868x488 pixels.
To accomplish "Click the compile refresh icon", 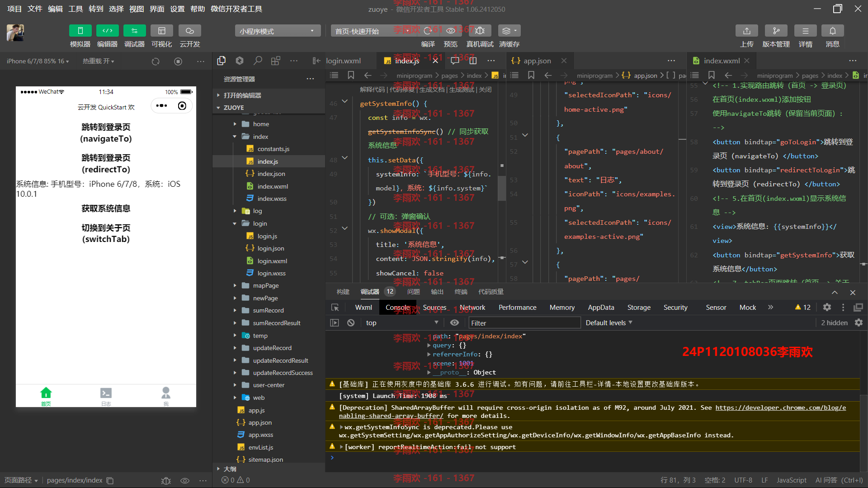I will 428,31.
